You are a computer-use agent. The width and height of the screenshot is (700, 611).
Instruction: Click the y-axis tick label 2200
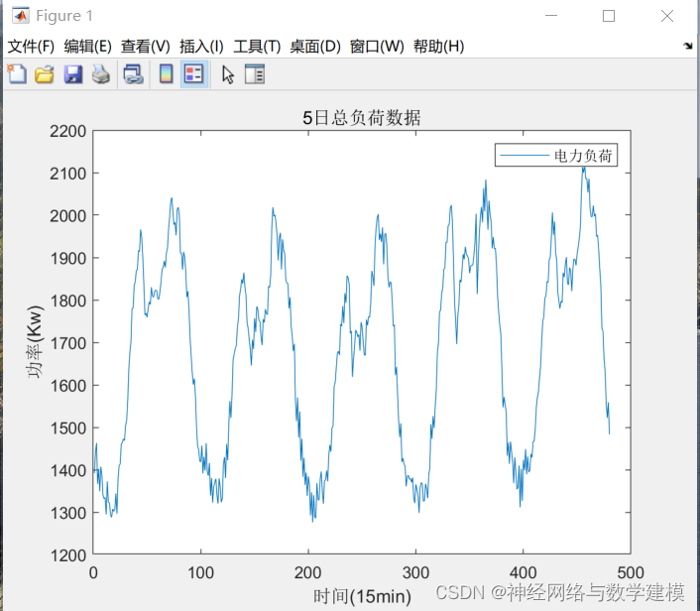click(x=67, y=131)
